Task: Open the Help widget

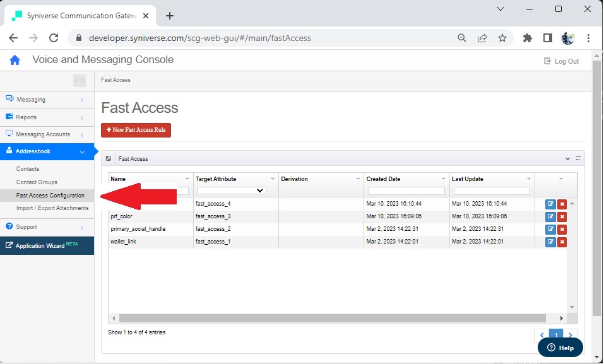Action: (560, 348)
